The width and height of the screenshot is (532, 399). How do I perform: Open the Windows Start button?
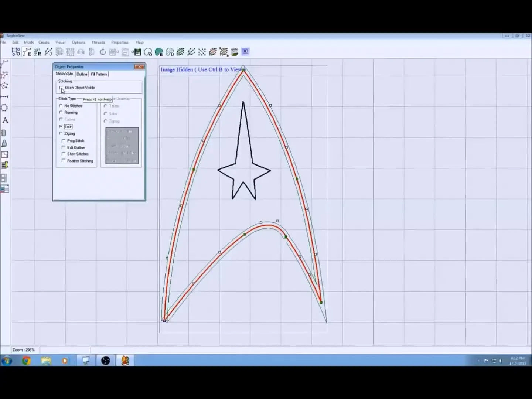(7, 360)
